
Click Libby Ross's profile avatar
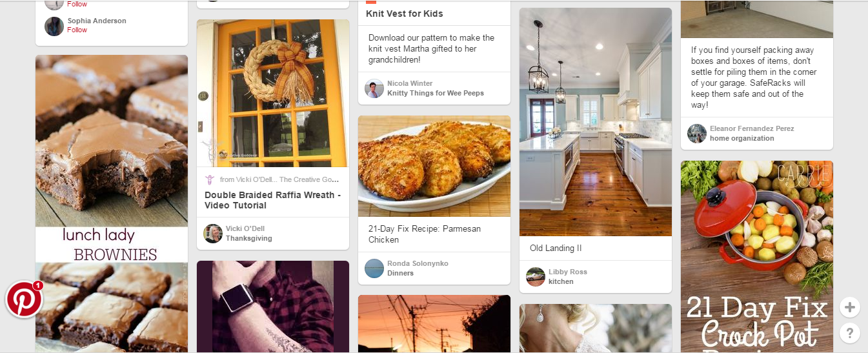click(536, 277)
